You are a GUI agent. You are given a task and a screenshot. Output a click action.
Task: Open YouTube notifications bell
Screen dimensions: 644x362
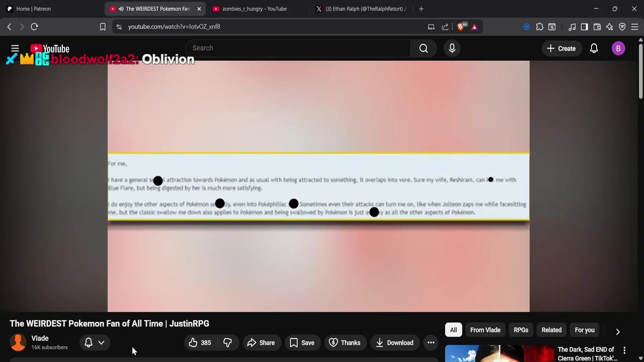[594, 48]
